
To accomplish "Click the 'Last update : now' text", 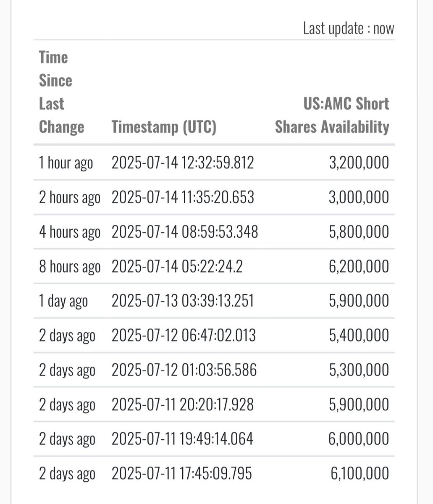I will click(349, 29).
